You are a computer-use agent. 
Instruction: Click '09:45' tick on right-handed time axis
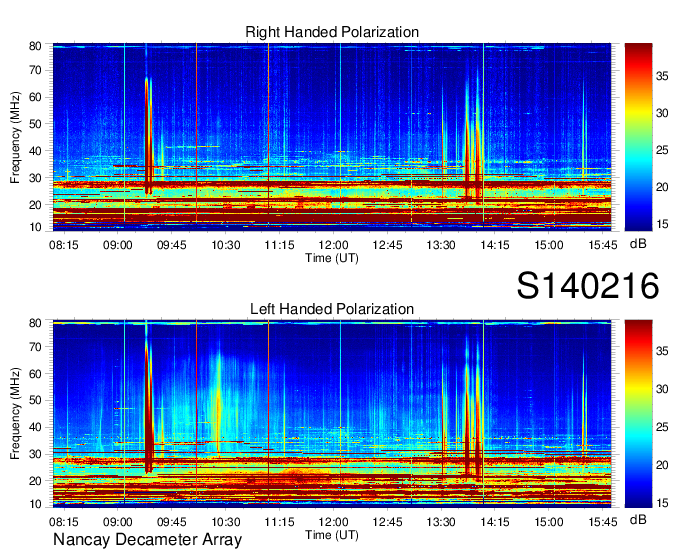tap(171, 245)
